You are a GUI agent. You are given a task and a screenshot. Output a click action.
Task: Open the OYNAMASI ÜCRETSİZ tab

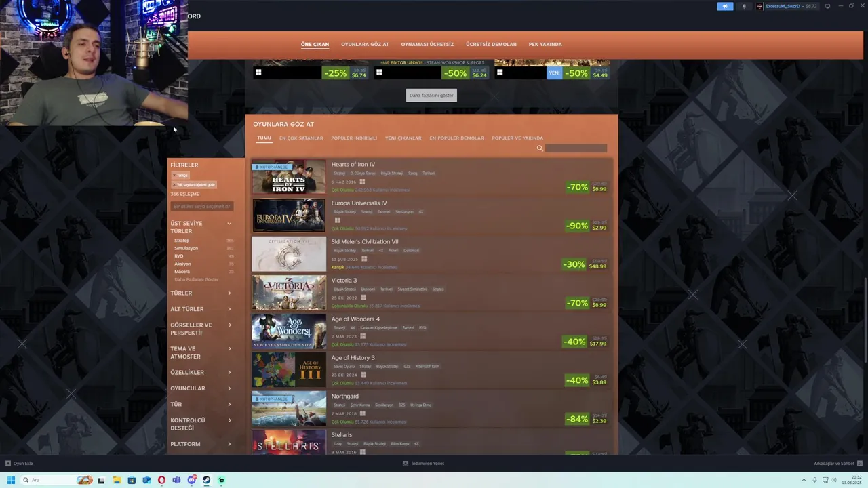tap(427, 44)
